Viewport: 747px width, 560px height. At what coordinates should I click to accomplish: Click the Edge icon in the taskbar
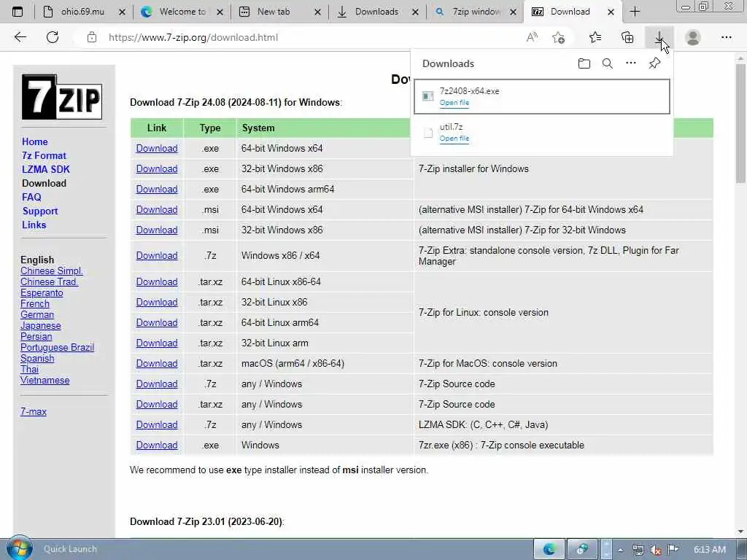549,549
